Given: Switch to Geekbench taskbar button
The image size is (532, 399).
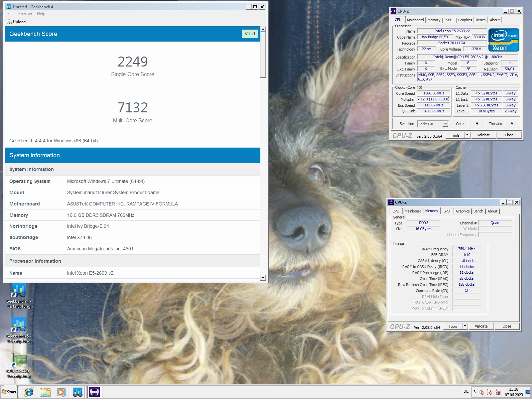Looking at the screenshot, I should pyautogui.click(x=77, y=392).
